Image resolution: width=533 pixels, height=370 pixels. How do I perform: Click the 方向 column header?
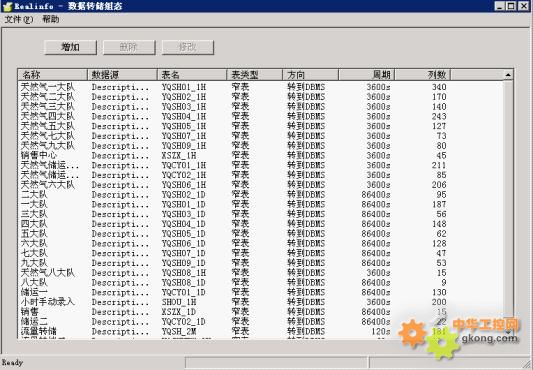(310, 74)
